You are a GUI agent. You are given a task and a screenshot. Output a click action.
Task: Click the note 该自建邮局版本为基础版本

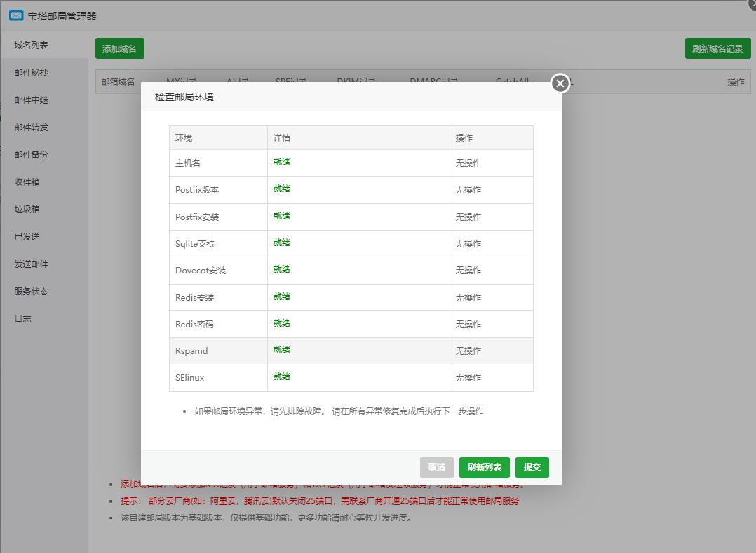266,518
